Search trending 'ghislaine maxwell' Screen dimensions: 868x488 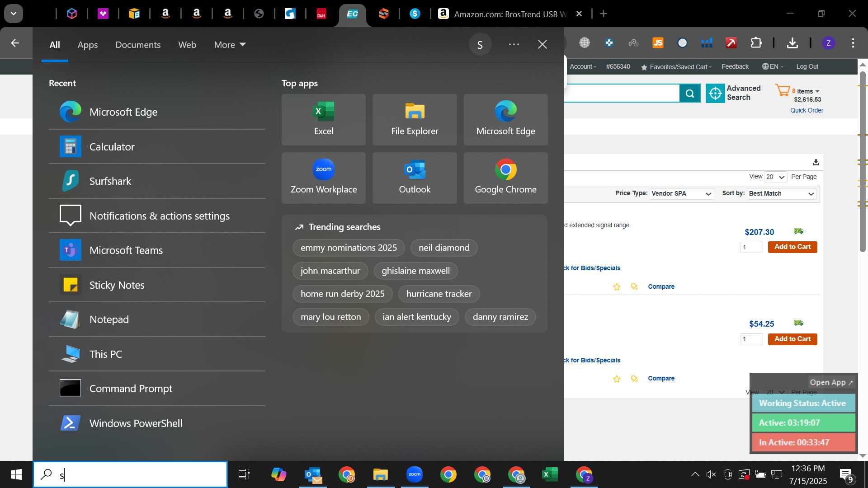(415, 271)
